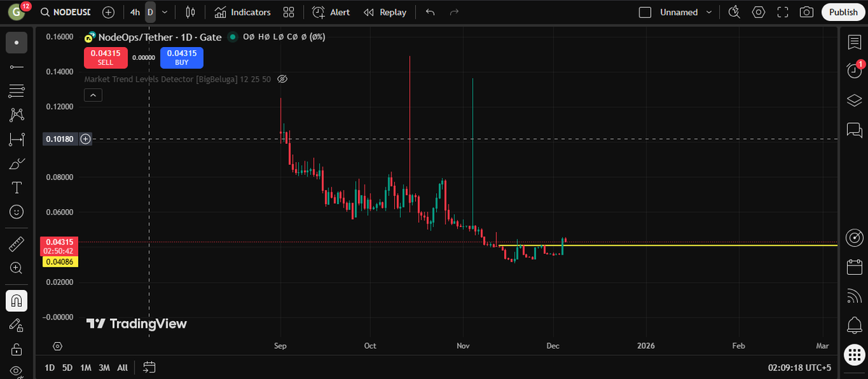This screenshot has height=379, width=868.
Task: Set the date range to 1D
Action: pos(50,367)
